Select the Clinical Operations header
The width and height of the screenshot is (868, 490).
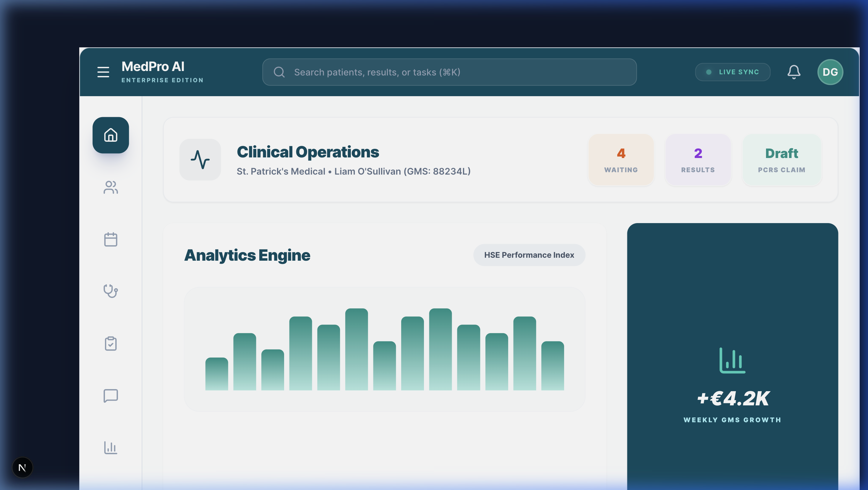click(308, 152)
